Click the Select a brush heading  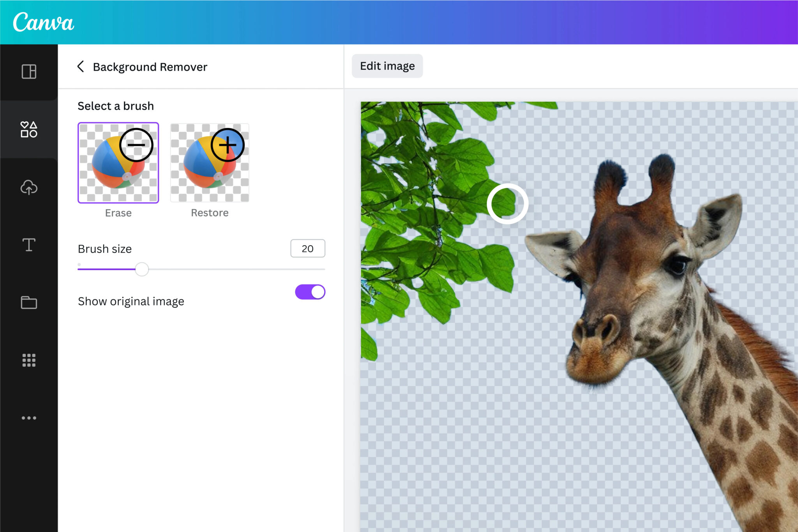pos(115,106)
